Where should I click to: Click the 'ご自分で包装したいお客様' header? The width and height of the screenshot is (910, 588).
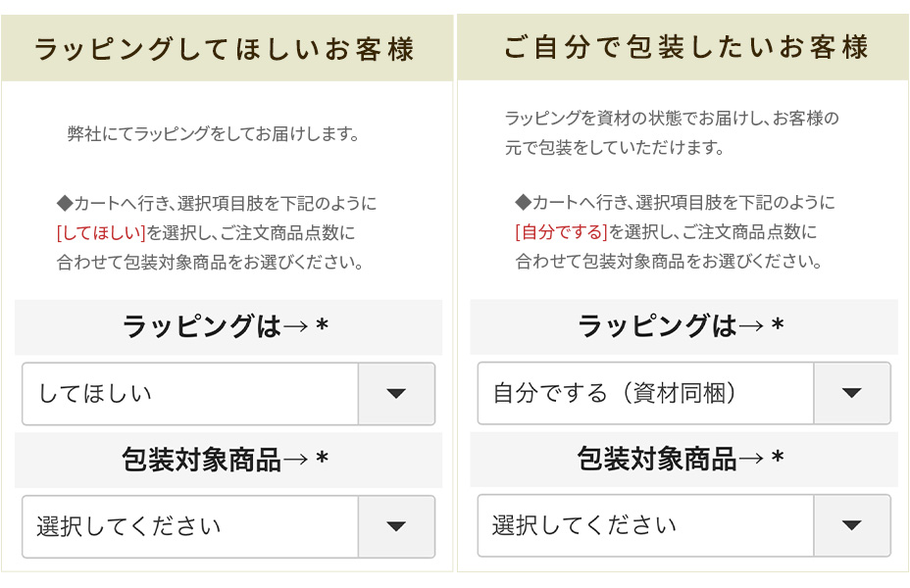(685, 47)
